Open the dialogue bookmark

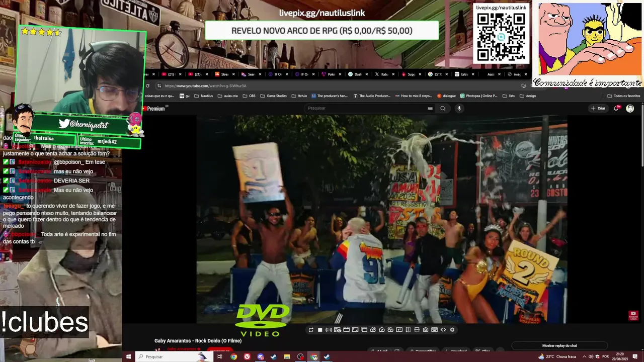point(446,96)
